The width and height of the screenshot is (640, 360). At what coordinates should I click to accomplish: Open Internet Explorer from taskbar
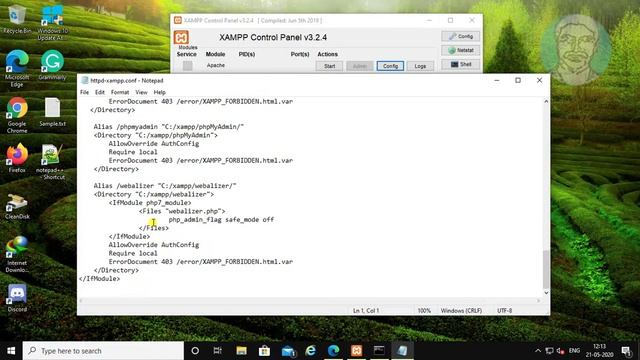(311, 351)
